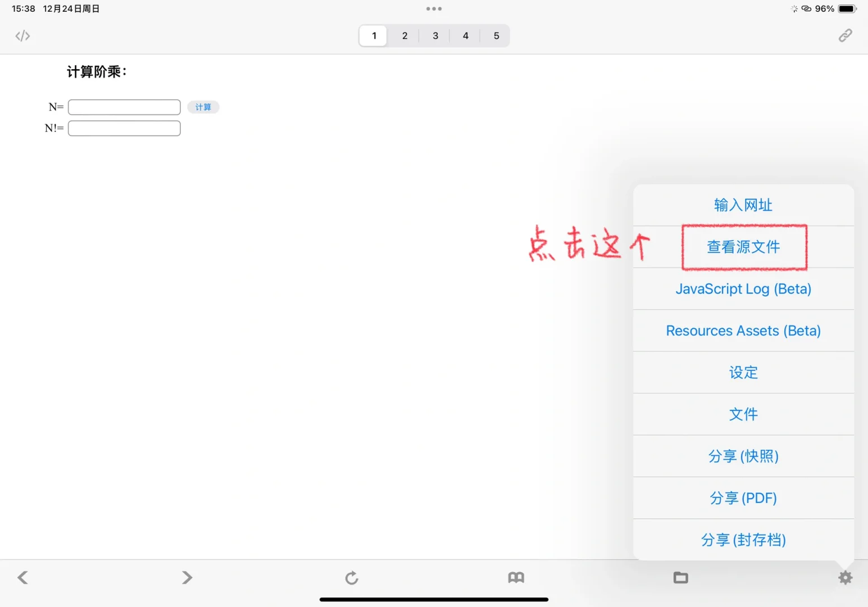Select 输入网址 from the menu
This screenshot has width=868, height=607.
point(743,205)
